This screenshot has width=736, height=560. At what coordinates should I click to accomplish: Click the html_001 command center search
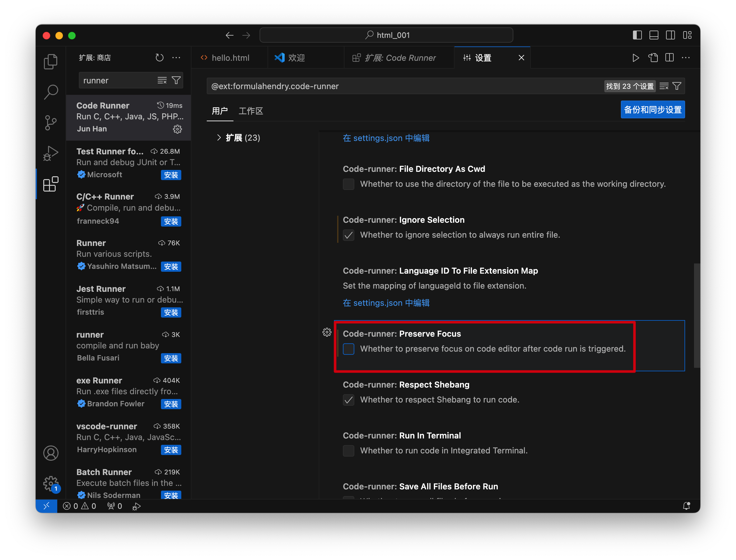point(386,35)
